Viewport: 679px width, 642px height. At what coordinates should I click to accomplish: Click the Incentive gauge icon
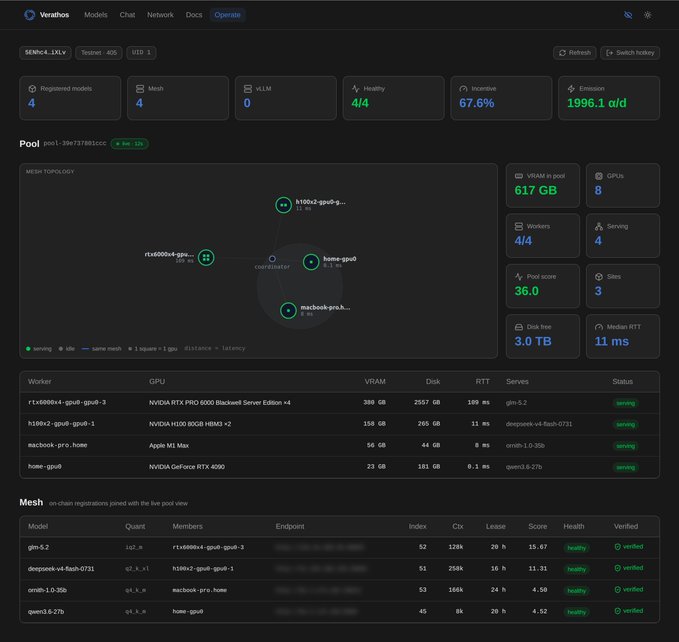(x=463, y=89)
